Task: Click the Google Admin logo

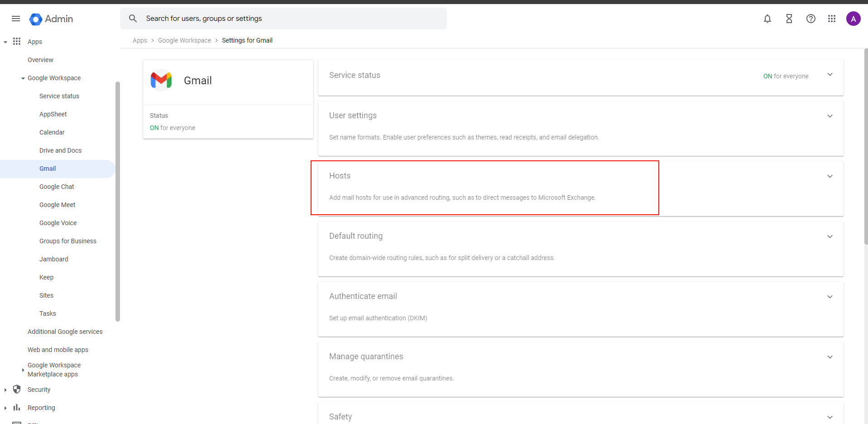Action: pyautogui.click(x=51, y=19)
